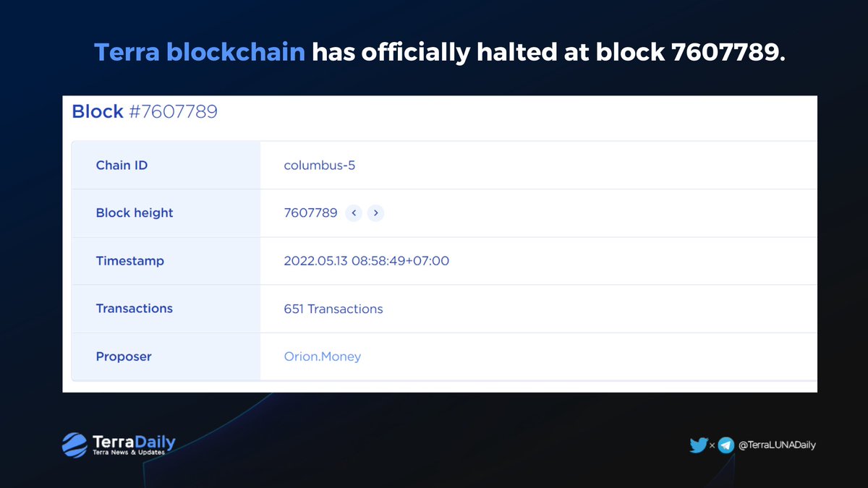Click the Twitter bird icon
Image resolution: width=868 pixels, height=488 pixels.
tap(698, 445)
